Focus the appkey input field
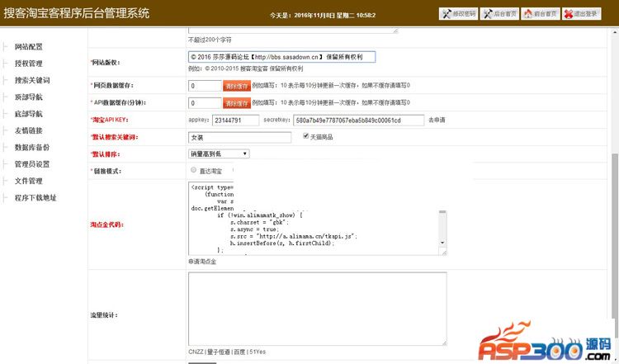 pos(236,120)
